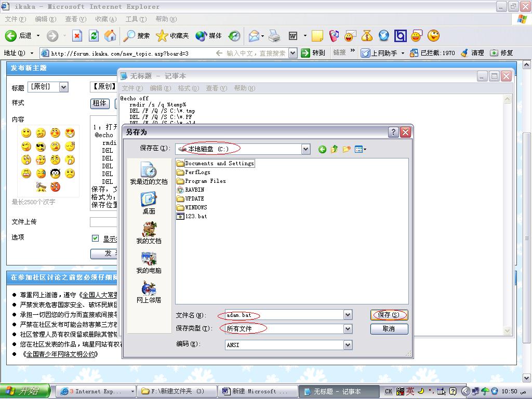Open IE 工具(T) menu
Image resolution: width=532 pixels, height=399 pixels.
[136, 19]
